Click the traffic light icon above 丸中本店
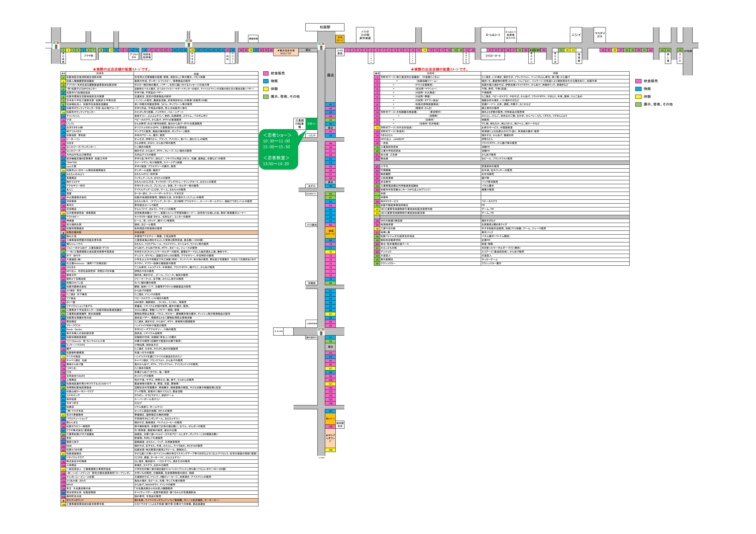Viewport: 756px width, 534px height. click(189, 43)
